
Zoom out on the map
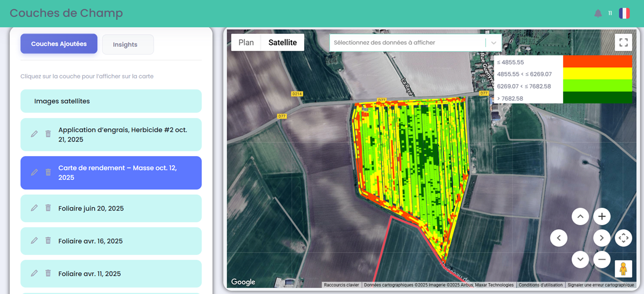602,260
